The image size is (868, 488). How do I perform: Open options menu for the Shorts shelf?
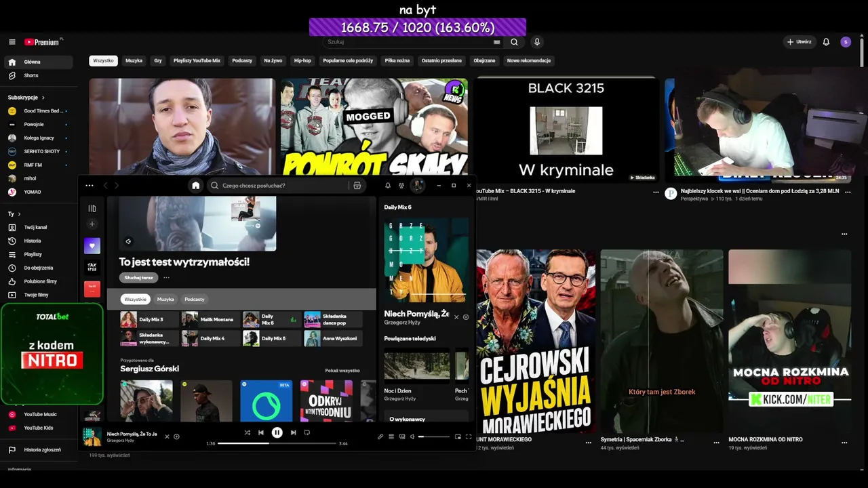point(844,235)
